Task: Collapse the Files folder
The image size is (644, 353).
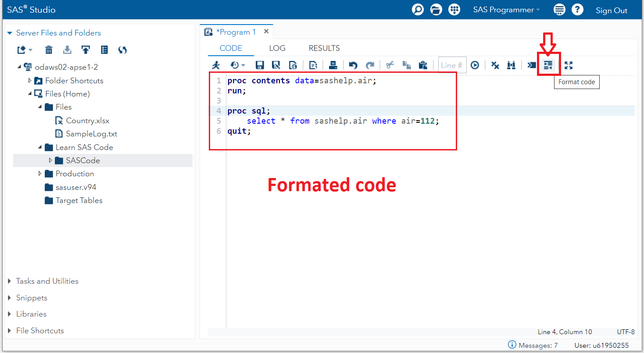Action: pyautogui.click(x=40, y=107)
